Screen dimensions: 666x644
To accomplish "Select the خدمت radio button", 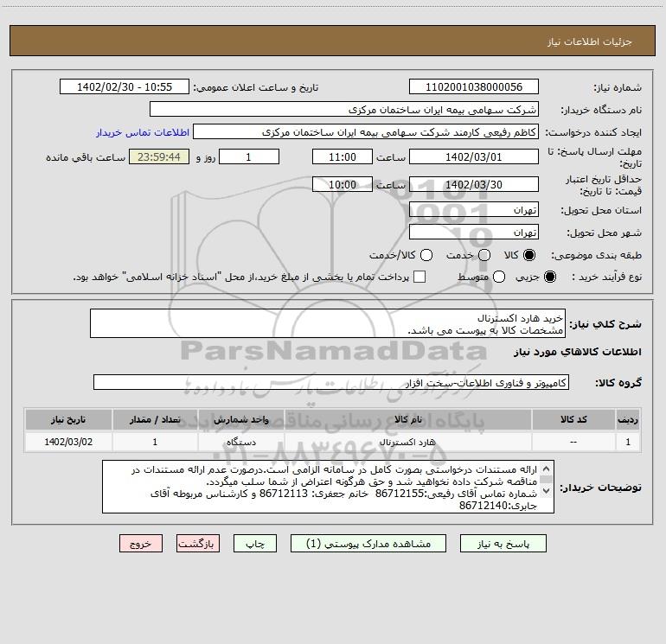I will [484, 255].
